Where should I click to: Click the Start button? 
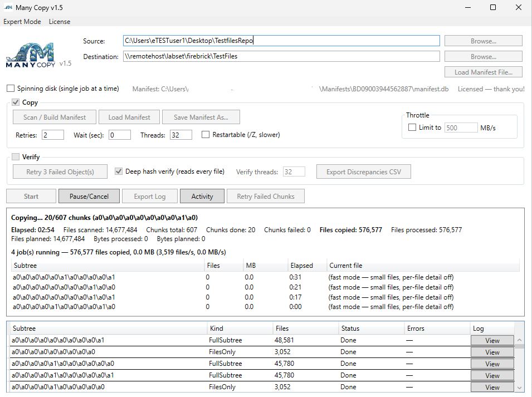pyautogui.click(x=31, y=197)
